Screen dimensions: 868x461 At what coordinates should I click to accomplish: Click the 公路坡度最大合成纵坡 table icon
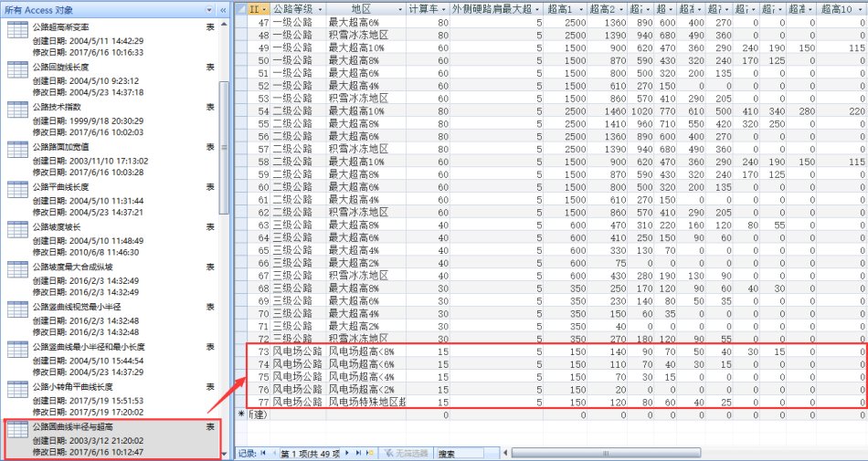click(17, 268)
